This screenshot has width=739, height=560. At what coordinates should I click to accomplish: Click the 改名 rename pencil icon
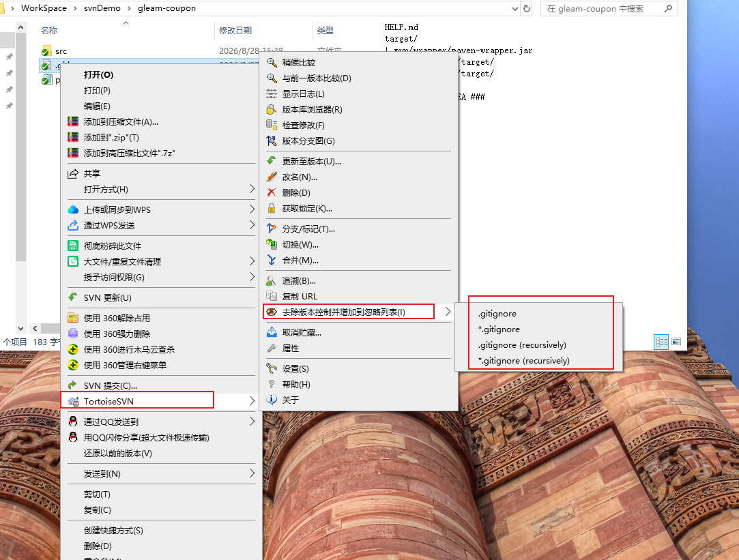tap(272, 177)
